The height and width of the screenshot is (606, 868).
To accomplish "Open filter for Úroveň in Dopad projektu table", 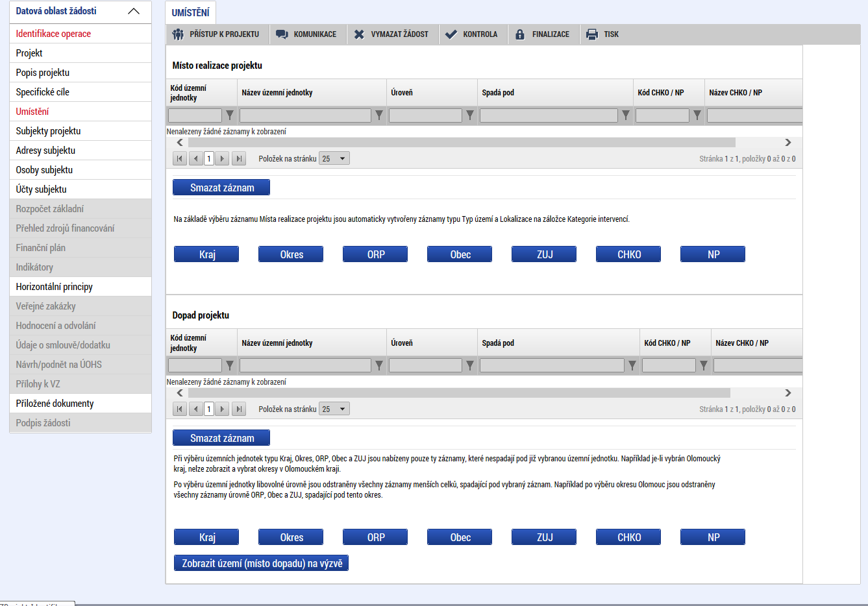I will 470,366.
